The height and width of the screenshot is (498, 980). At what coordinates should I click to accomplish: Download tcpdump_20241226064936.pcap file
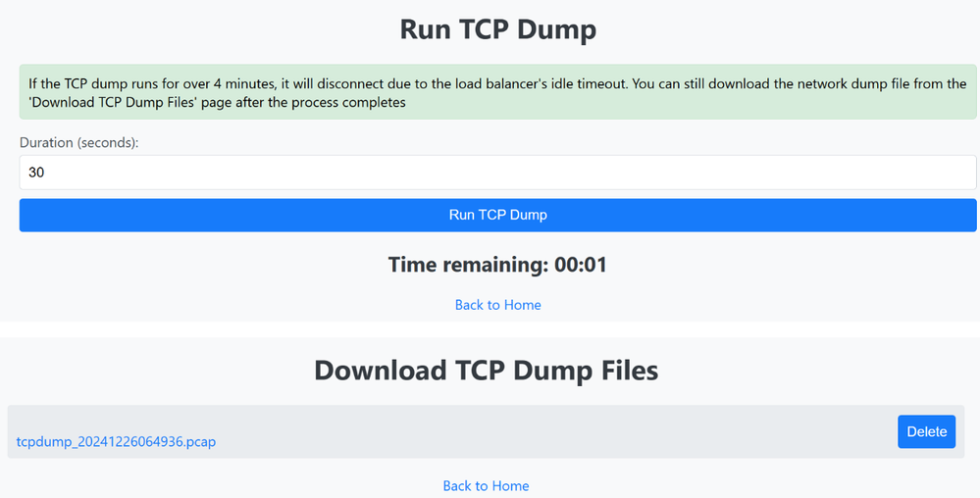117,442
